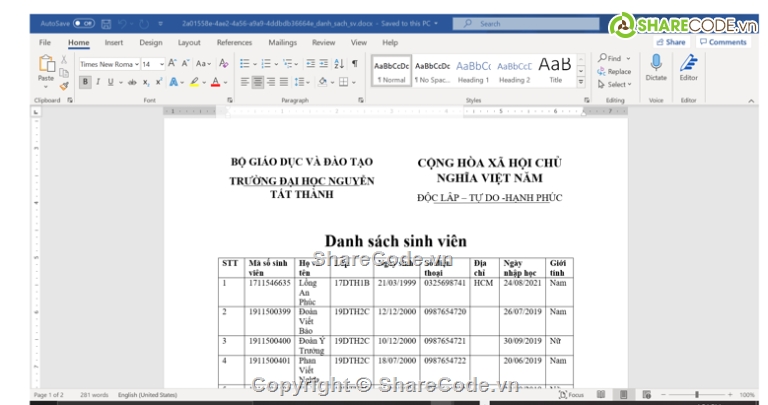
Task: Switch to Read Mode view icon
Action: (x=601, y=395)
